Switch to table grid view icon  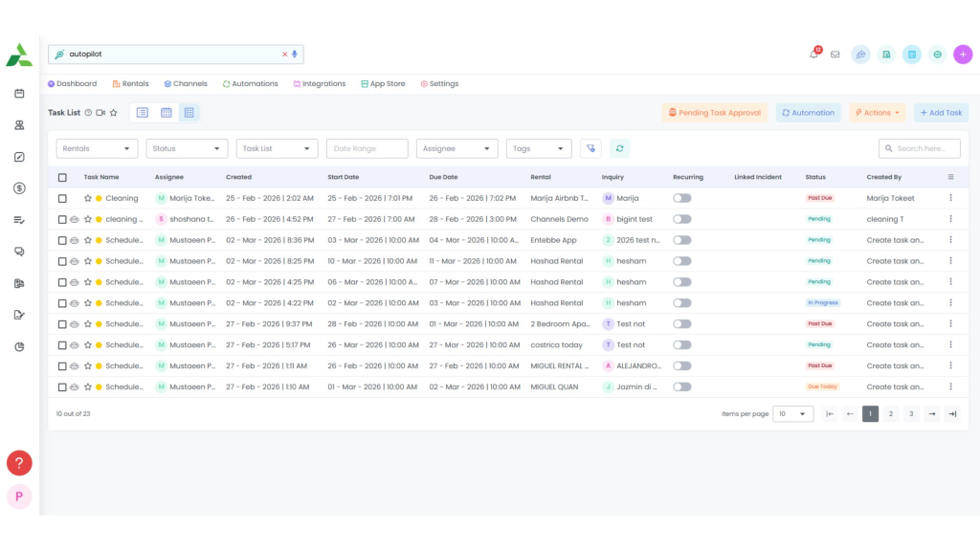[x=189, y=113]
